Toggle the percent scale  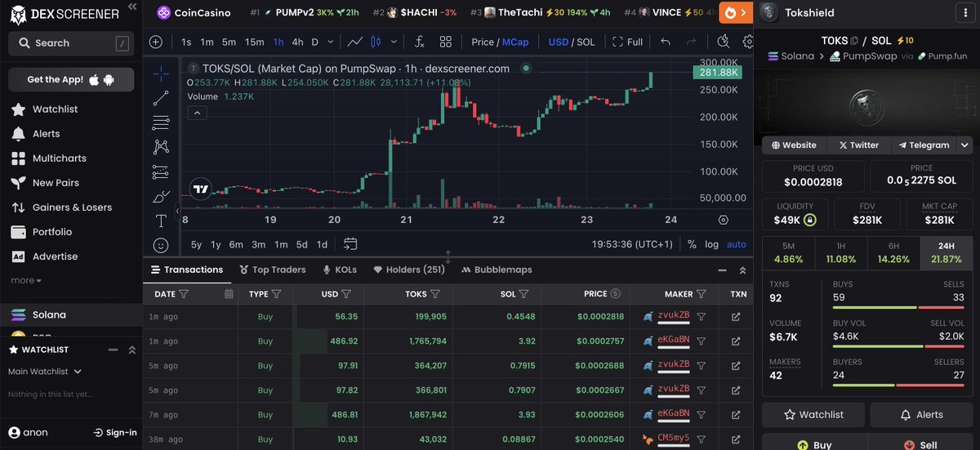coord(692,244)
